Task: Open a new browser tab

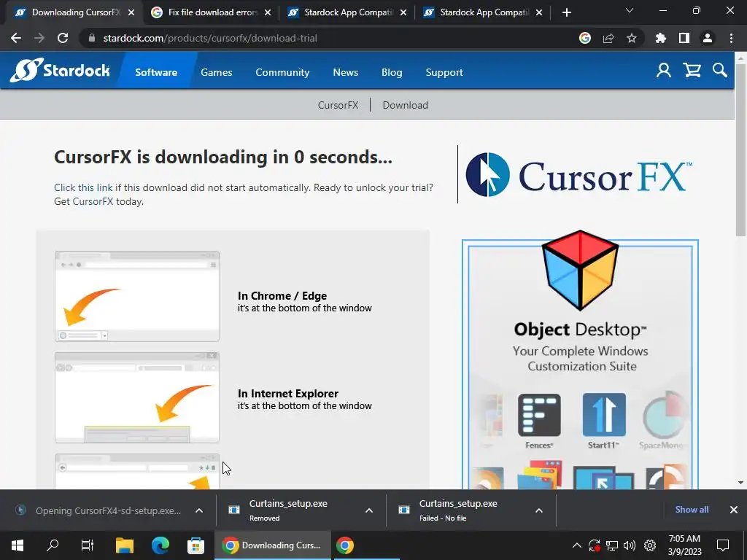Action: click(x=566, y=12)
